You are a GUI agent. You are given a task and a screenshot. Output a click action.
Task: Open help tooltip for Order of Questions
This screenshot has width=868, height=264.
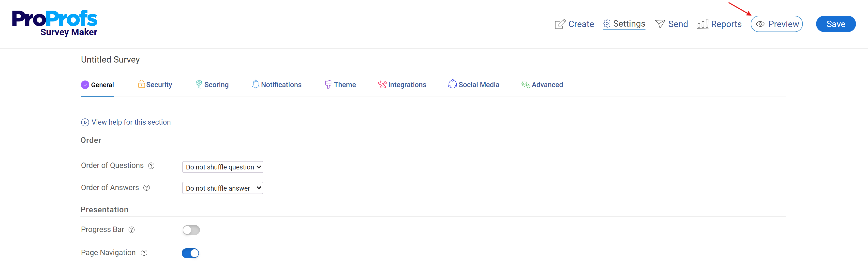(151, 166)
